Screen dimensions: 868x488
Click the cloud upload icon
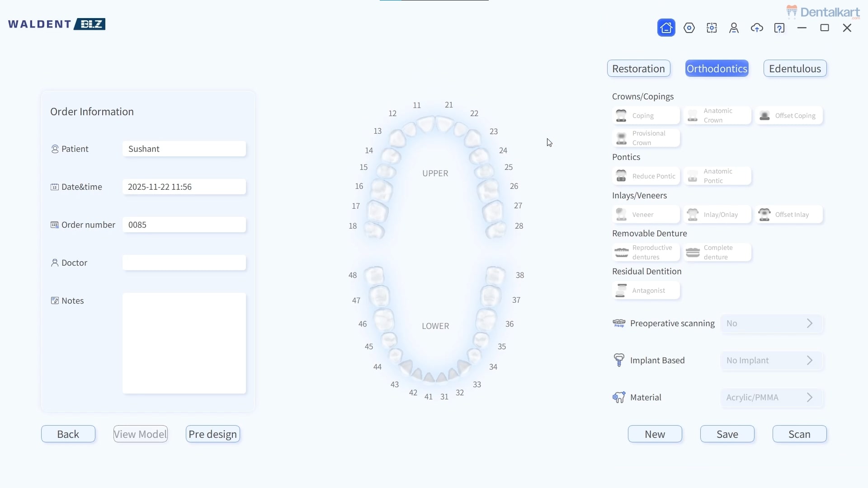[757, 28]
